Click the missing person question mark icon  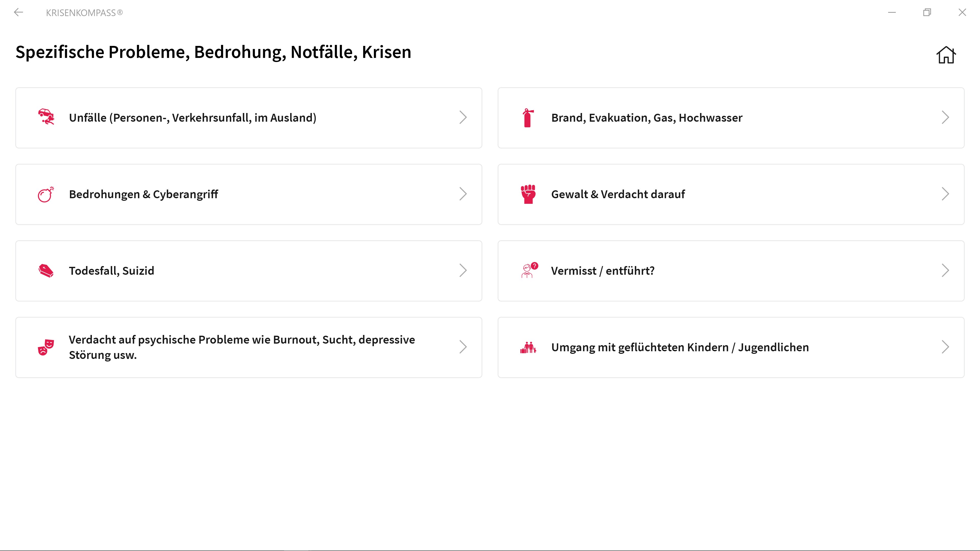coord(529,270)
